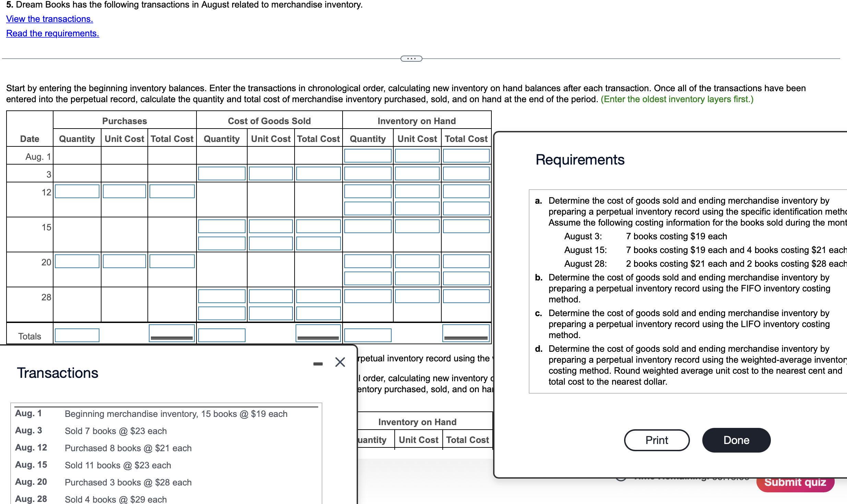The image size is (847, 504).
Task: Click the Aug. 12 Purchases Unit Cost field
Action: (x=124, y=191)
